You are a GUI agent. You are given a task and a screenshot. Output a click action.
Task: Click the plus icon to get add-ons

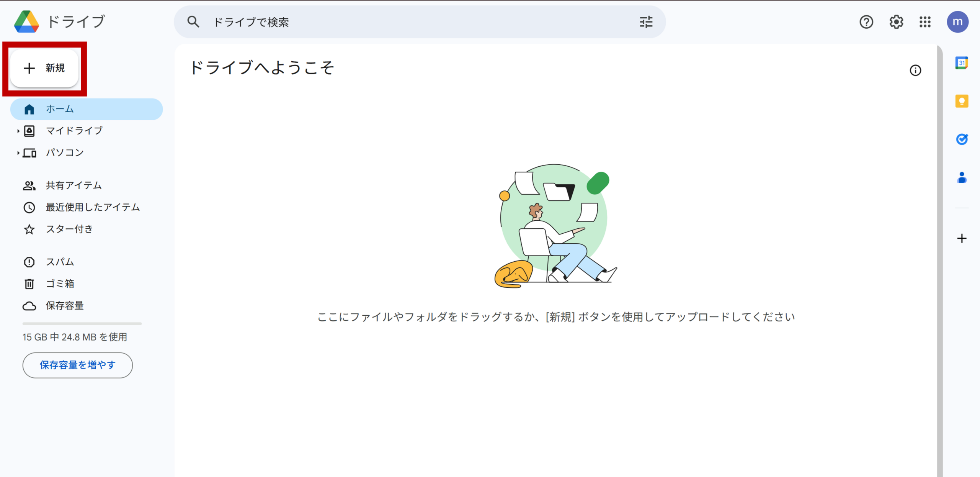coord(962,238)
